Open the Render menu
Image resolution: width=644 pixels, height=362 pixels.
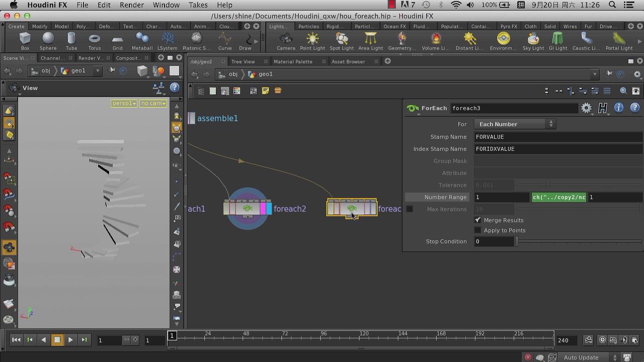132,5
